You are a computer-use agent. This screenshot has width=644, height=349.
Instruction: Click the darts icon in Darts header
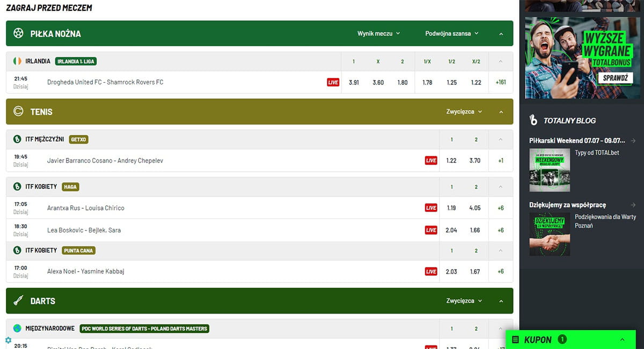pyautogui.click(x=18, y=301)
